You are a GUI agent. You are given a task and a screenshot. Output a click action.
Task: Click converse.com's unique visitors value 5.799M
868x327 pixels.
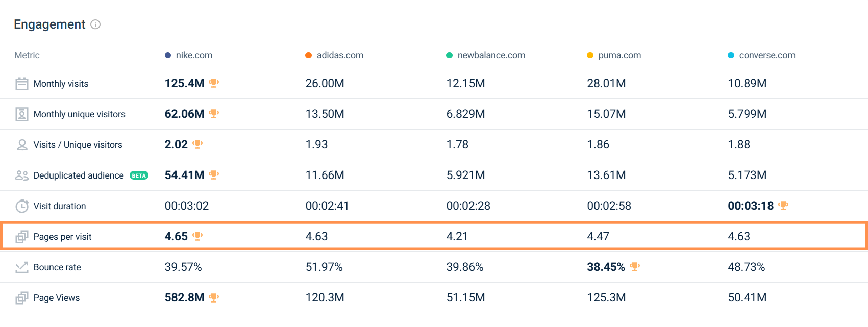(x=747, y=114)
